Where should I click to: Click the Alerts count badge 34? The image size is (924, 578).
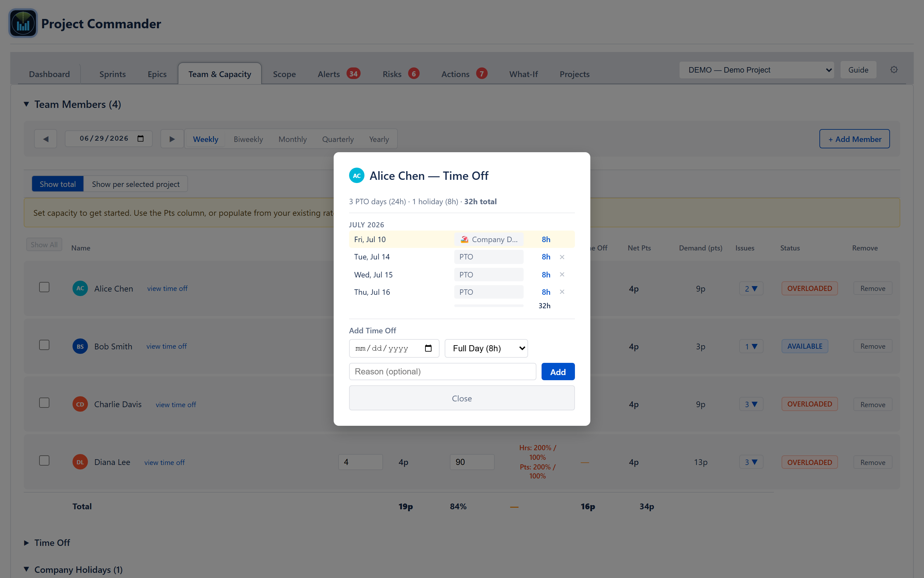coord(354,74)
